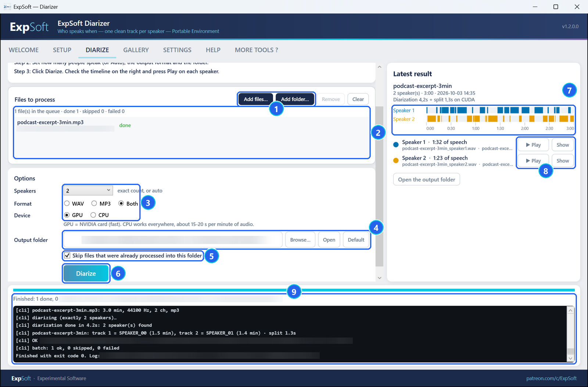Open the Speakers count dropdown
Viewport: 588px width, 387px height.
(88, 190)
